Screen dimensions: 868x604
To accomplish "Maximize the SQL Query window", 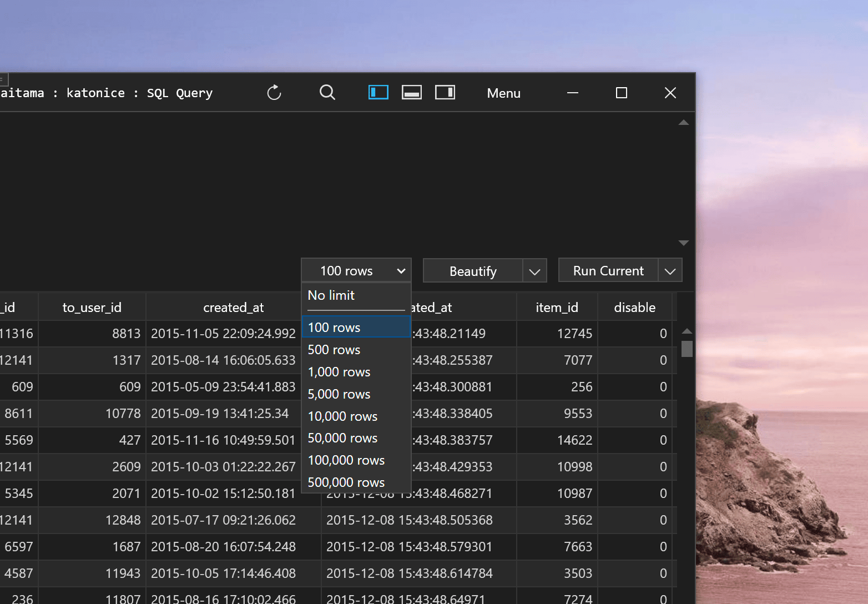I will pos(622,93).
